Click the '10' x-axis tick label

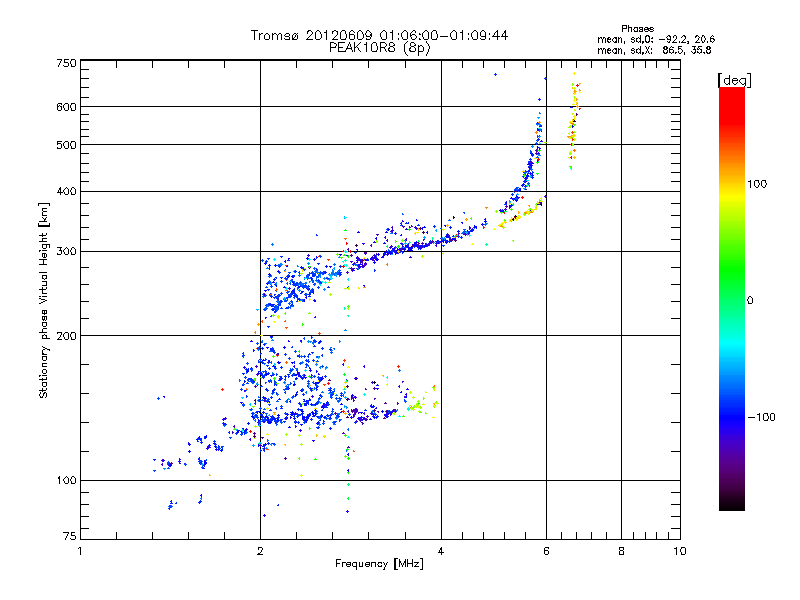click(680, 552)
